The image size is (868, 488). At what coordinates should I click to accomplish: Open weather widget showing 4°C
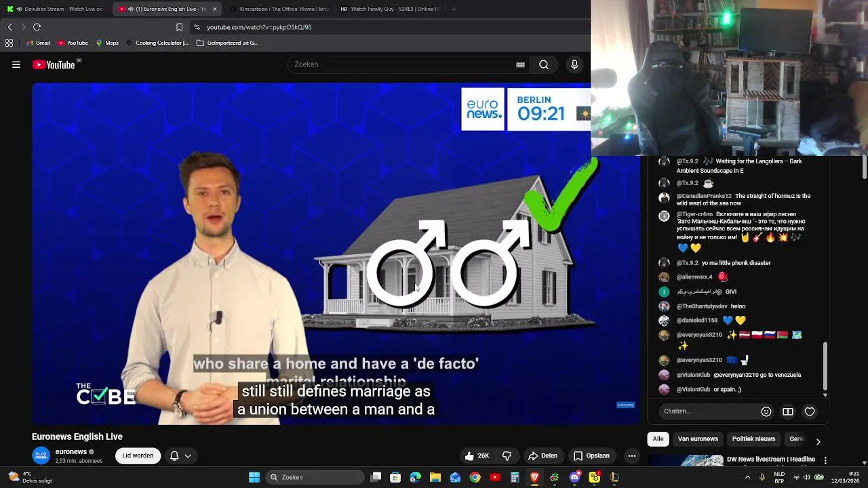click(x=30, y=477)
